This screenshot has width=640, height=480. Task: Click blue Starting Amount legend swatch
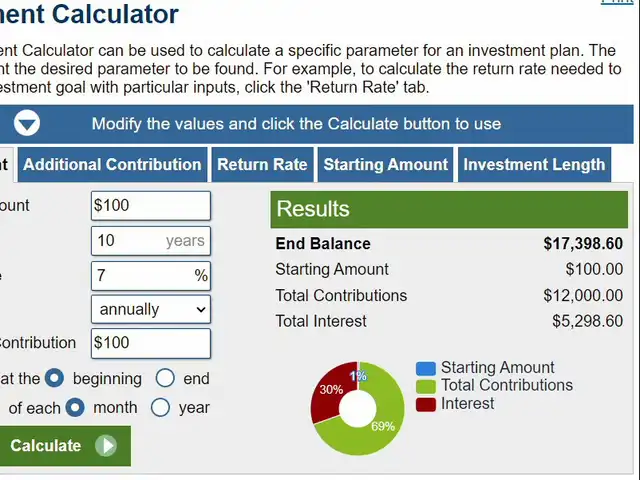coord(426,369)
